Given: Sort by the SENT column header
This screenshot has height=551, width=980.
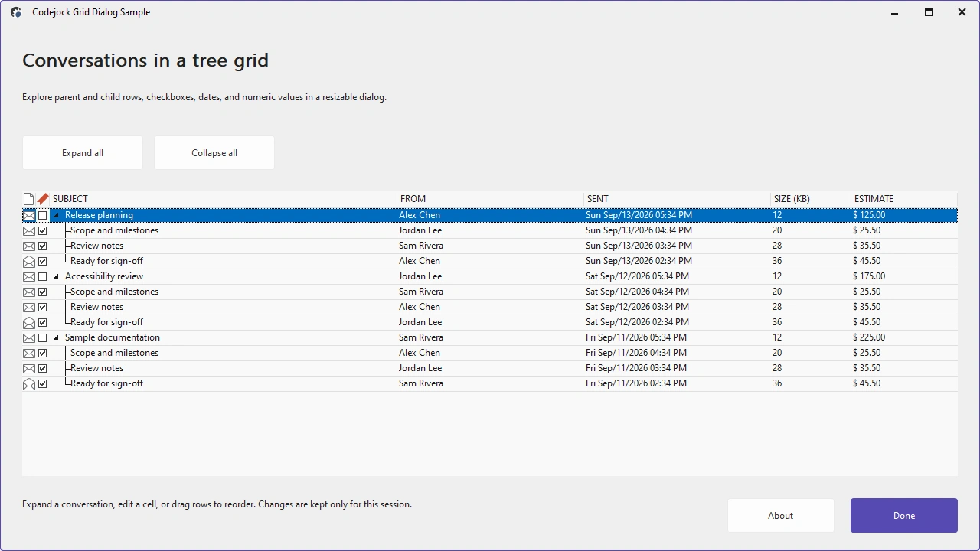Looking at the screenshot, I should tap(678, 199).
